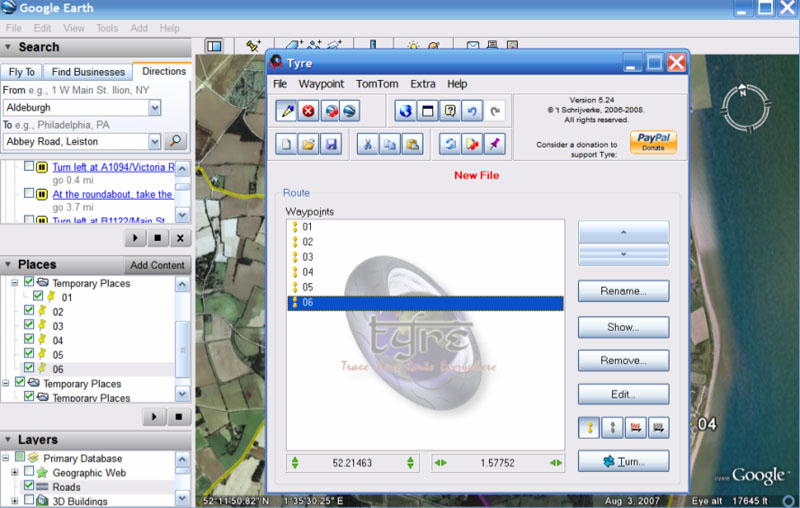
Task: Click the search magnifier button beside Abbey Road field
Action: pyautogui.click(x=176, y=141)
